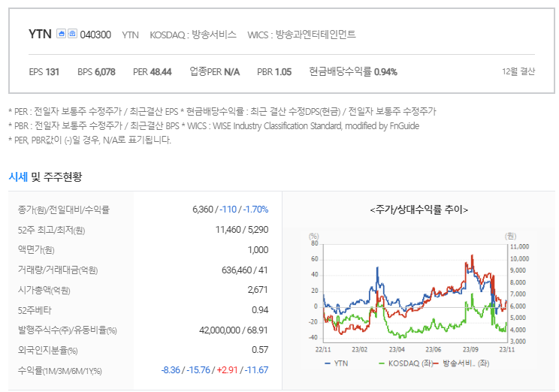Click the foreign ownership value 0.57
This screenshot has width=559, height=392.
click(x=260, y=350)
